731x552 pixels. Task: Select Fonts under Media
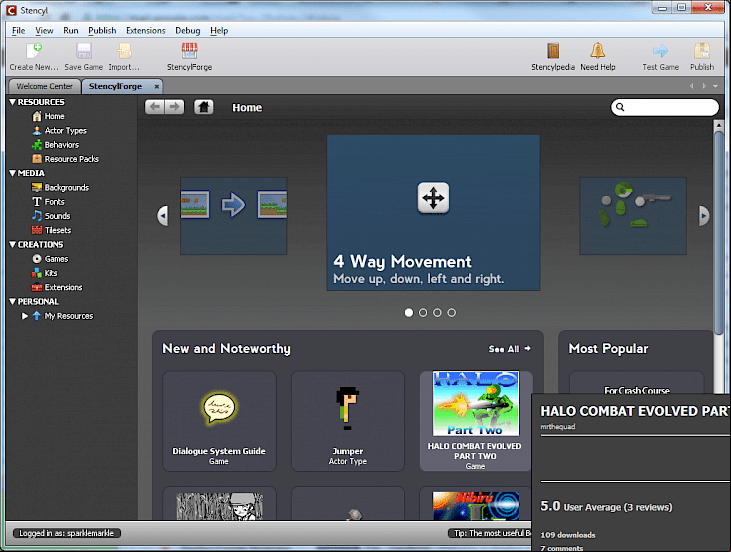(48, 202)
